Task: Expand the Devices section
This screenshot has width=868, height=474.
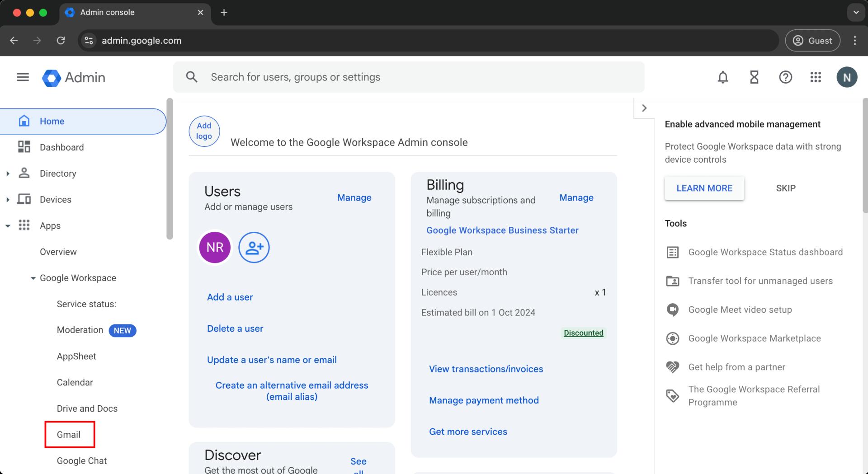Action: [8, 200]
